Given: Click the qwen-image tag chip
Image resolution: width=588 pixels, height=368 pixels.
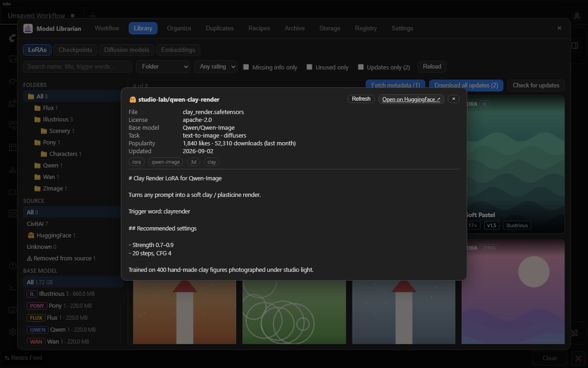Looking at the screenshot, I should 166,162.
